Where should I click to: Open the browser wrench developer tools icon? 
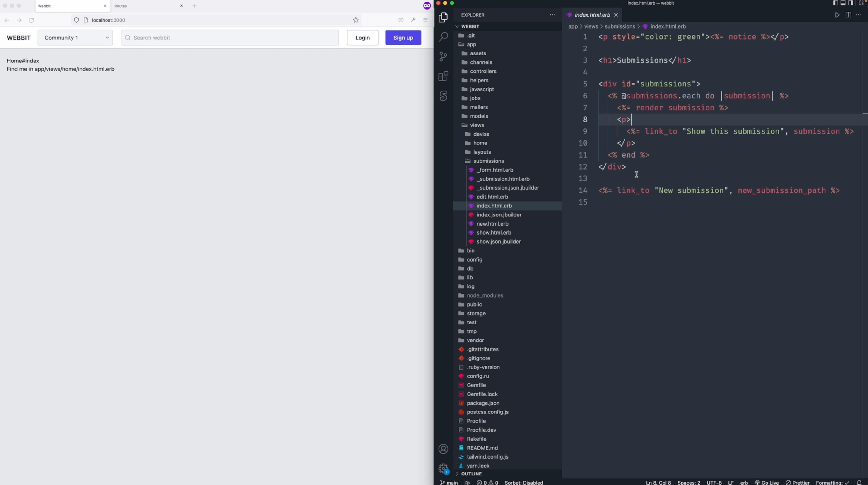point(413,20)
